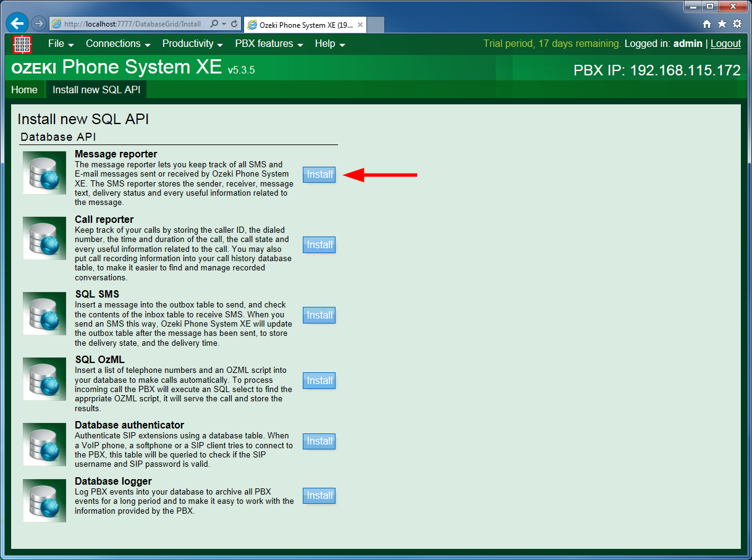Click the Call reporter heading
Viewport: 752px width, 560px height.
[104, 220]
